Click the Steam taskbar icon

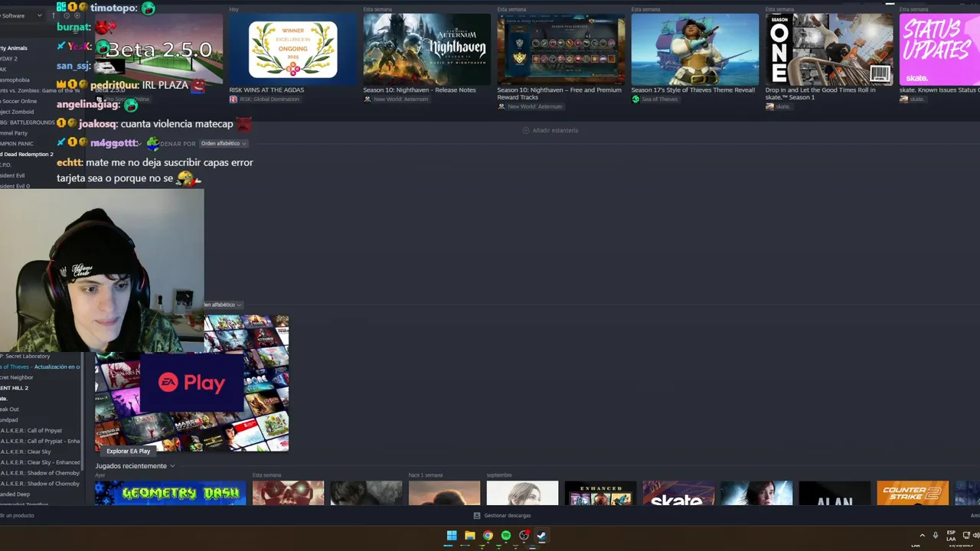(x=542, y=536)
